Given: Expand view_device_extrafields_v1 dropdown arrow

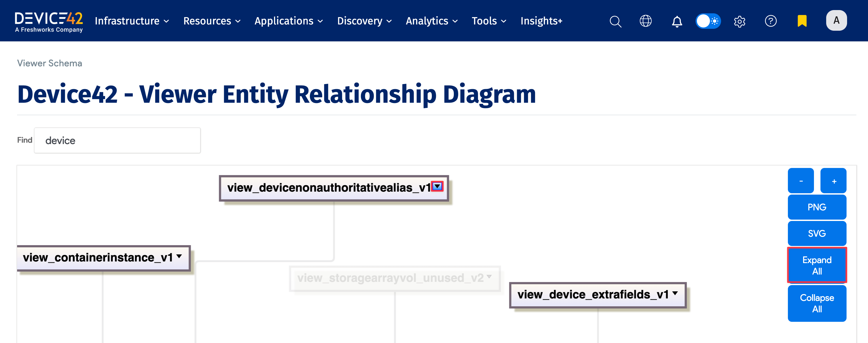Looking at the screenshot, I should (x=675, y=293).
